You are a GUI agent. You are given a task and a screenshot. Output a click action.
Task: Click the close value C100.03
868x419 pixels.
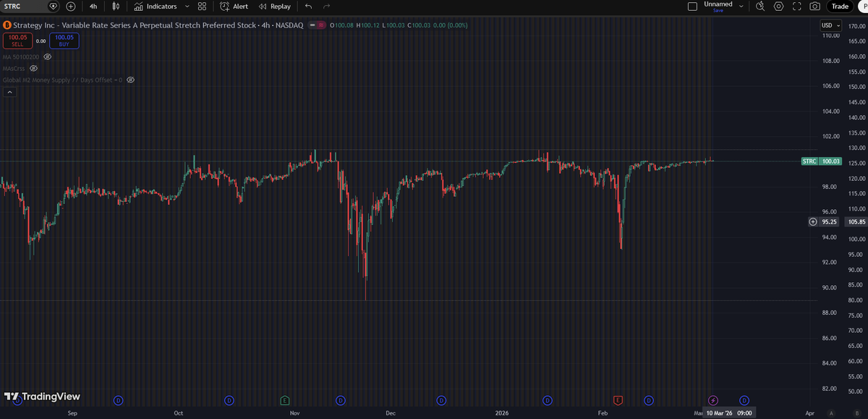pos(419,25)
